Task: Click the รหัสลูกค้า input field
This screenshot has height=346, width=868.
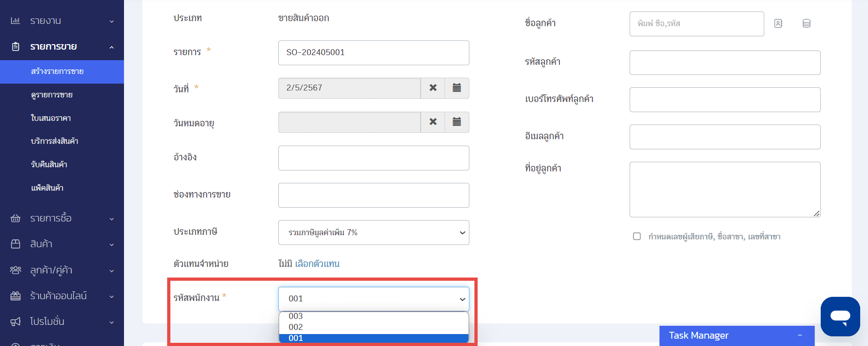Action: tap(725, 62)
